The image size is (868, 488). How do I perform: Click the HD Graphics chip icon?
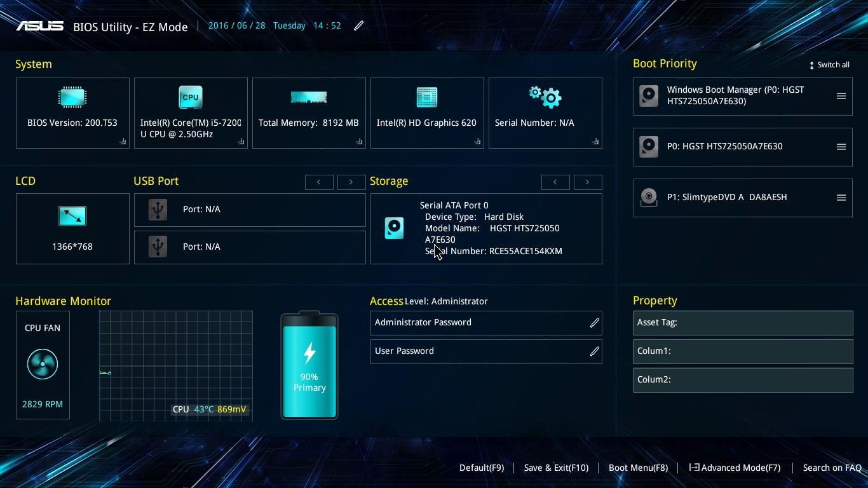point(427,97)
